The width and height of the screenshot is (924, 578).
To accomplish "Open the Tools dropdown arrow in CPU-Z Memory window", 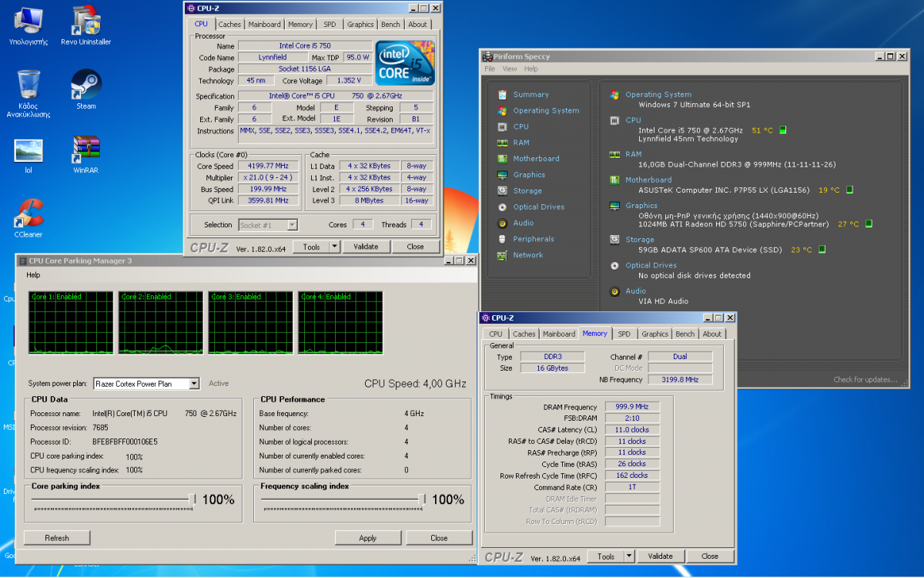I will (x=628, y=556).
